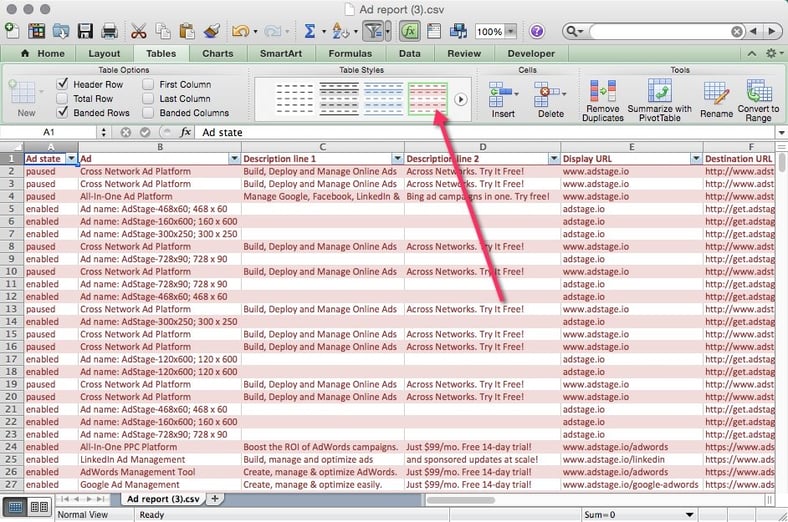The width and height of the screenshot is (788, 522).
Task: Switch to Normal View button
Action: tap(15, 506)
